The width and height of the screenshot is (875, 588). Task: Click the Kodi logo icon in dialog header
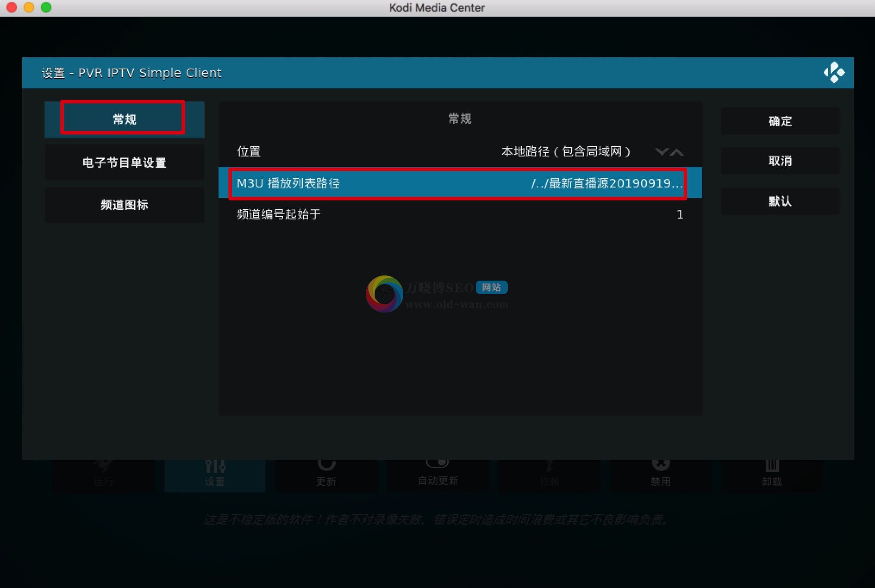click(x=834, y=72)
